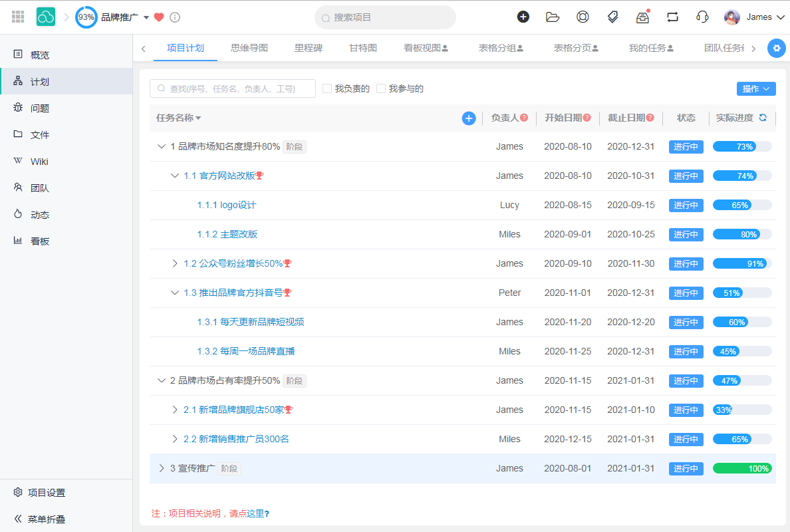Image resolution: width=790 pixels, height=532 pixels.
Task: Switch to the 甘特图 tab
Action: click(362, 48)
